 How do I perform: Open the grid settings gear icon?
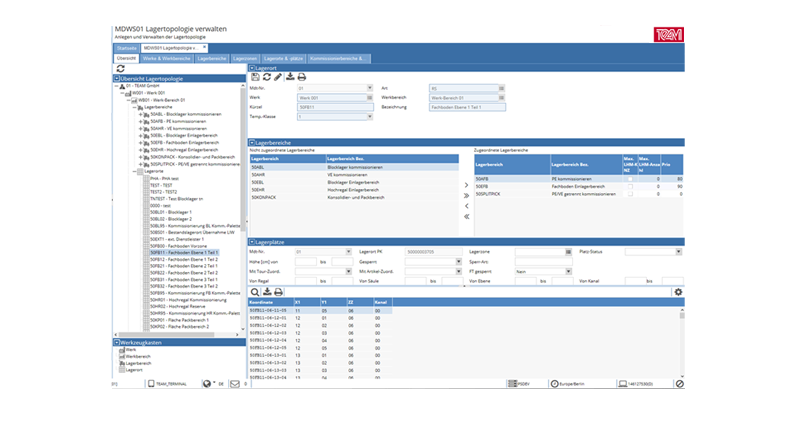[x=678, y=292]
